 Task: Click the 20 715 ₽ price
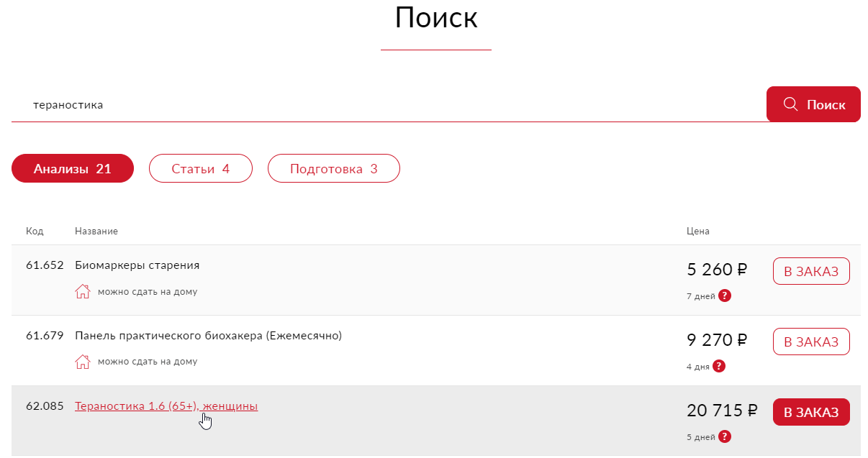(x=722, y=411)
